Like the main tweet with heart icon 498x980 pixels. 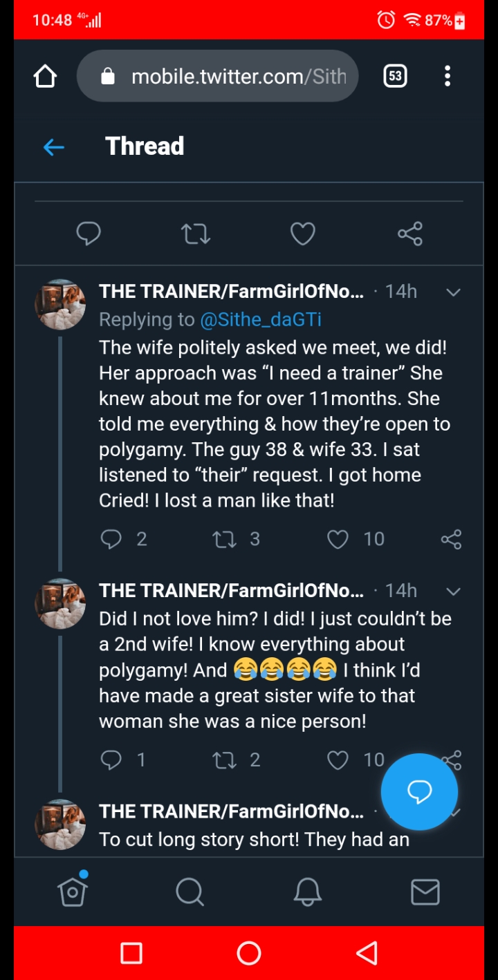pyautogui.click(x=303, y=234)
